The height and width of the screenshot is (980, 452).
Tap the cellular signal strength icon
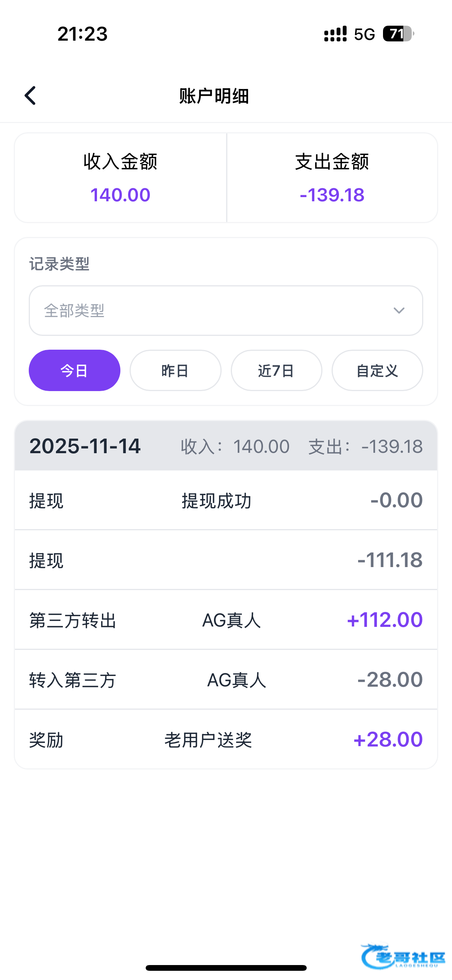point(335,34)
